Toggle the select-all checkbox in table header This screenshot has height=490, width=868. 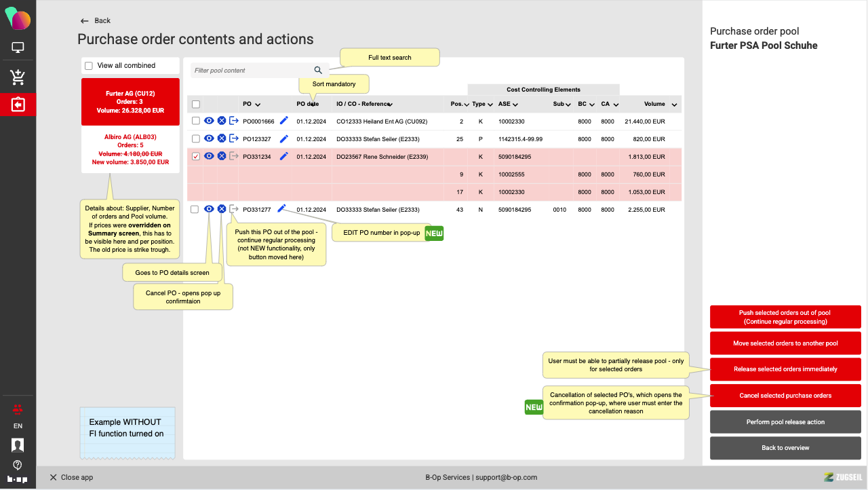click(x=196, y=105)
